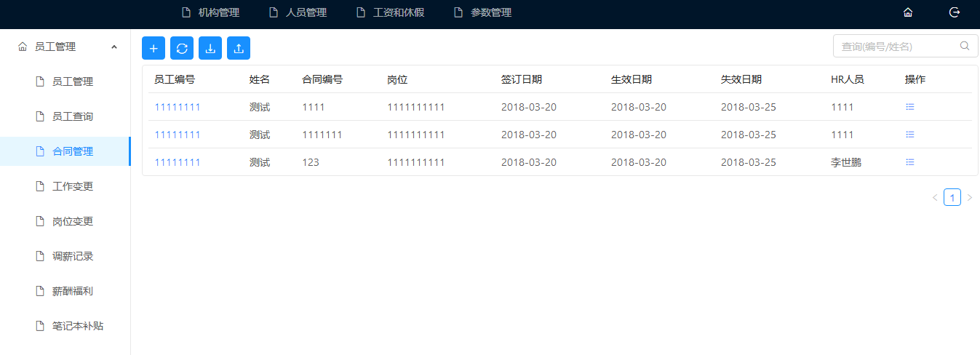Viewport: 980px width, 355px height.
Task: Select 调薪记录 in sidebar
Action: pos(65,256)
